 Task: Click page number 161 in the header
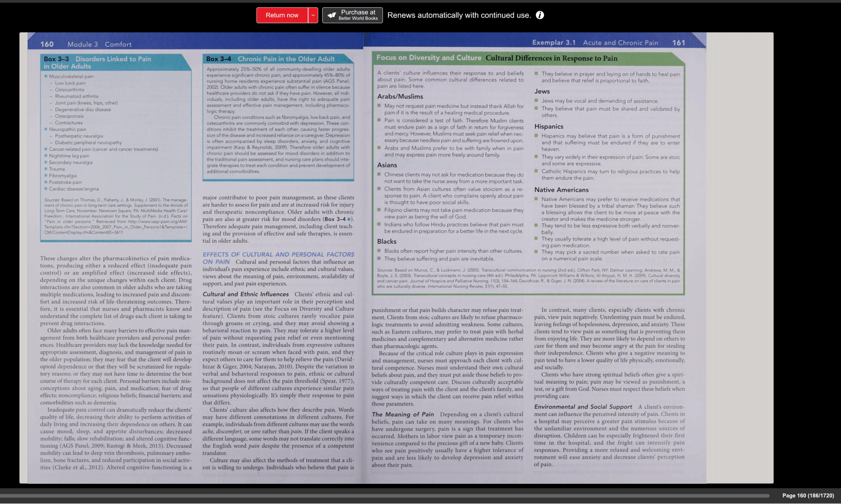pos(678,43)
